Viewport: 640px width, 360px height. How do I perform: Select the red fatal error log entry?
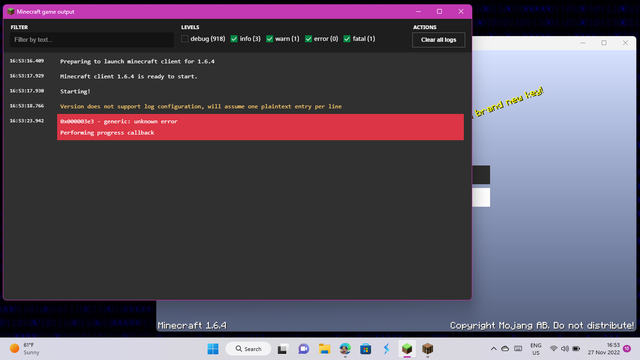pos(260,127)
